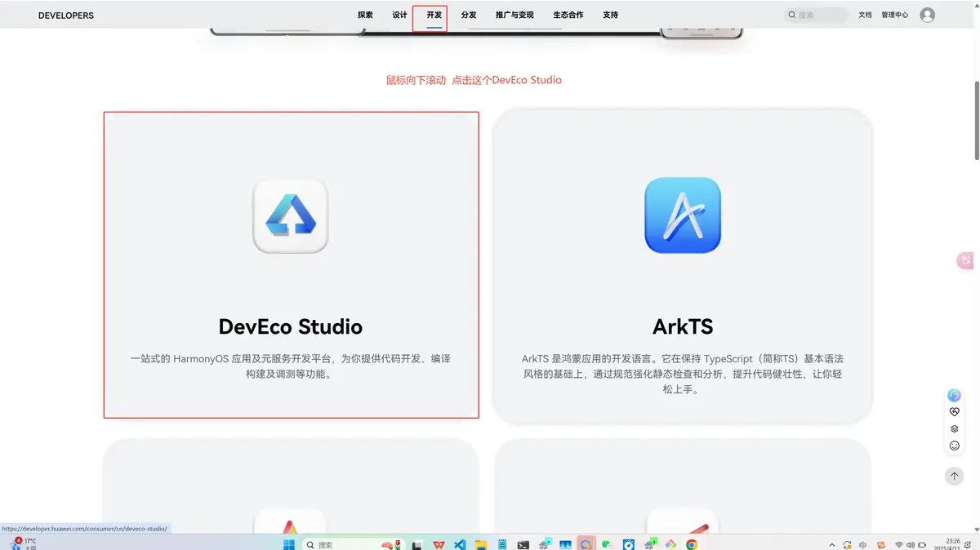This screenshot has height=550, width=980.
Task: Click the DEVELOPERS site logo
Action: (x=66, y=16)
